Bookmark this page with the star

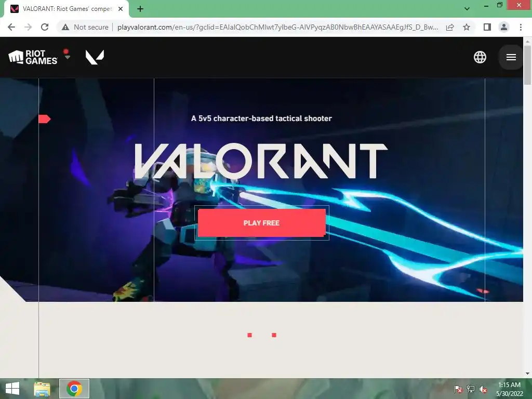pyautogui.click(x=467, y=27)
